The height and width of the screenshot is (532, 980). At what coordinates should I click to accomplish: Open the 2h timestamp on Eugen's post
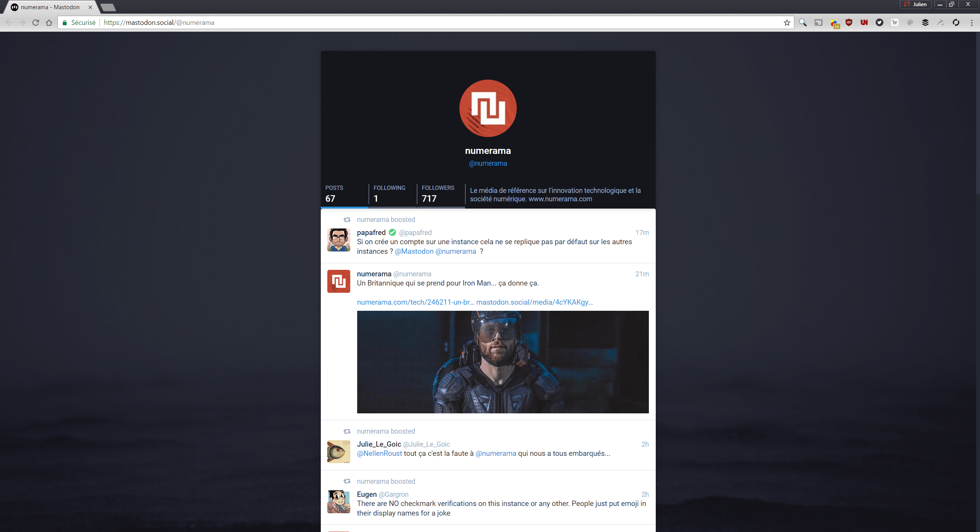click(x=645, y=494)
